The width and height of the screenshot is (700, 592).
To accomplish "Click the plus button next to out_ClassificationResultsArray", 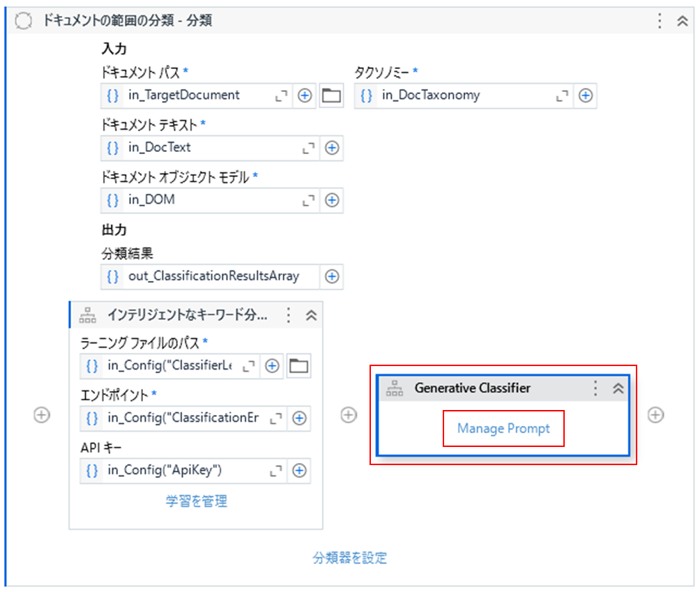I will click(332, 276).
